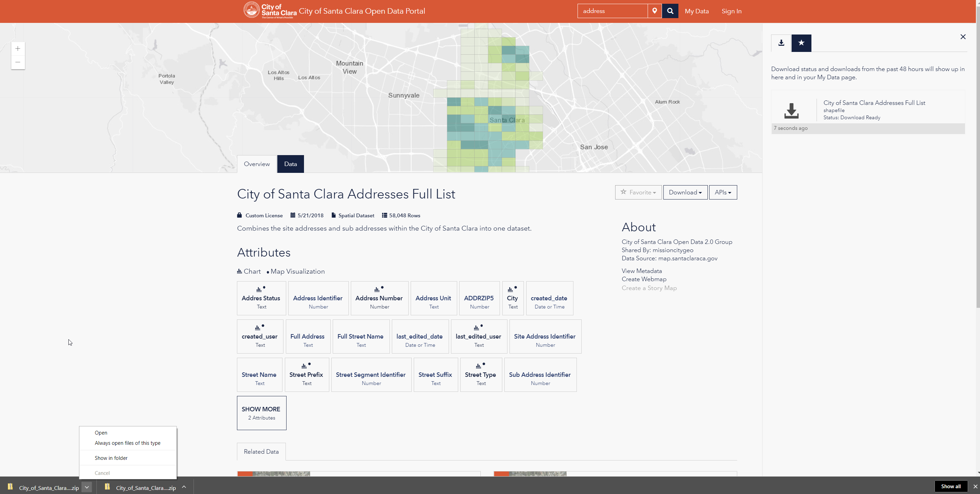Select the Street Prefix attribute card

[307, 375]
